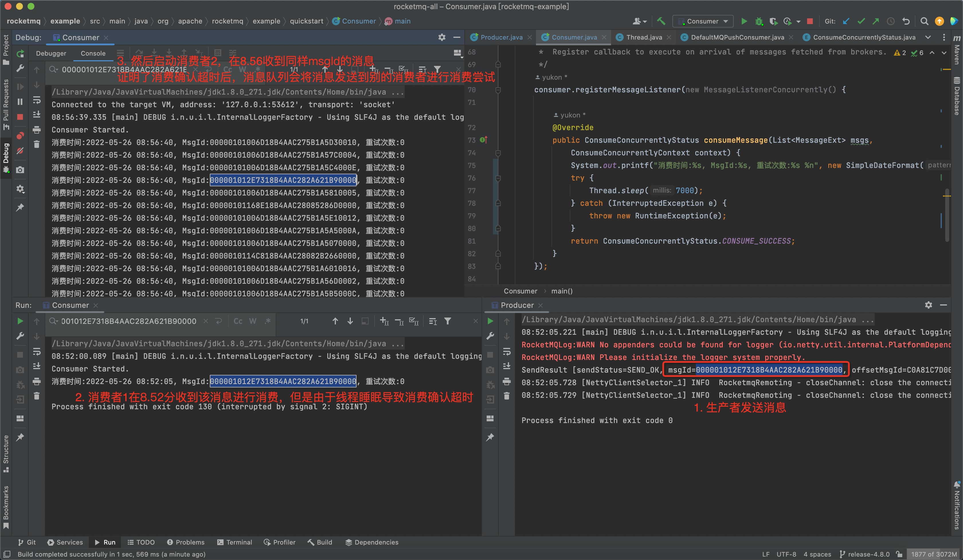Screen dimensions: 963x560
Task: Open the Consumer run configuration dropdown
Action: [703, 21]
